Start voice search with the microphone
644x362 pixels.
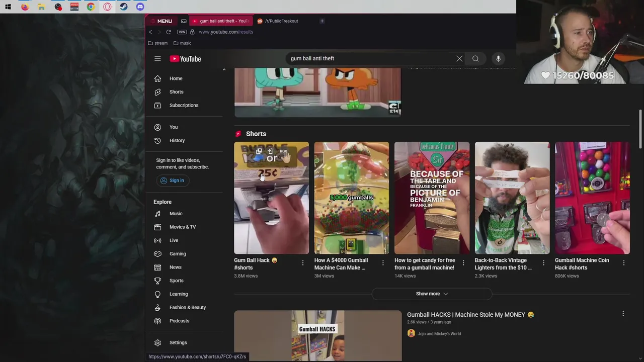(x=498, y=59)
